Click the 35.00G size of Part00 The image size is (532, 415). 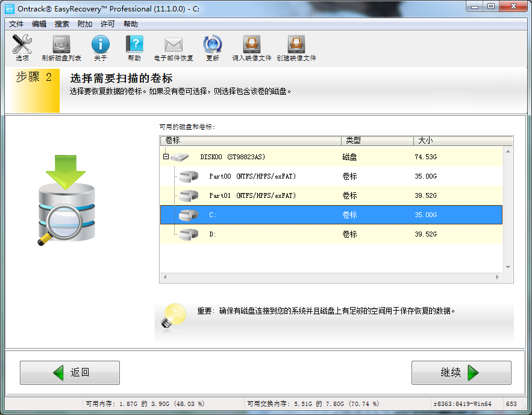[x=425, y=176]
